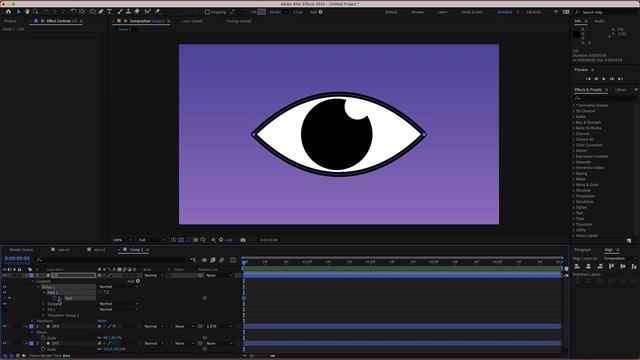Select the Eraser tool

coord(137,12)
